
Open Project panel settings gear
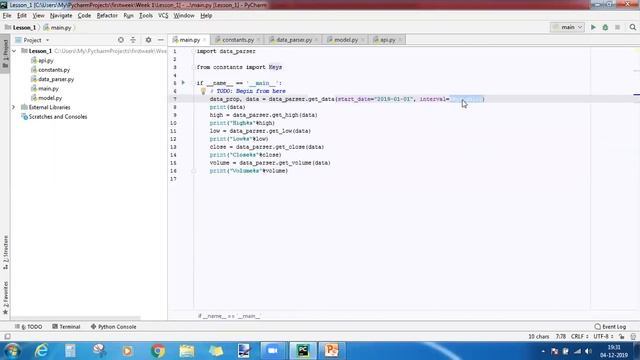148,40
